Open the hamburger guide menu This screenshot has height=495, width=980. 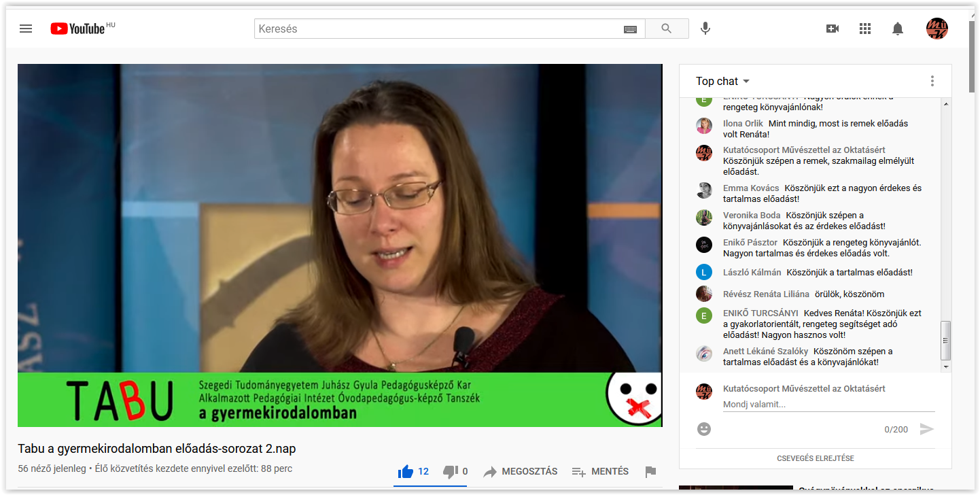point(26,29)
